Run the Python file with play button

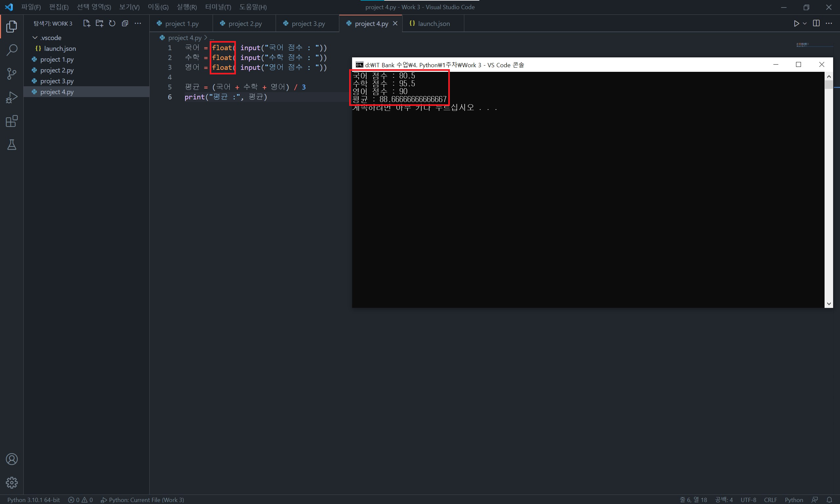(x=796, y=23)
